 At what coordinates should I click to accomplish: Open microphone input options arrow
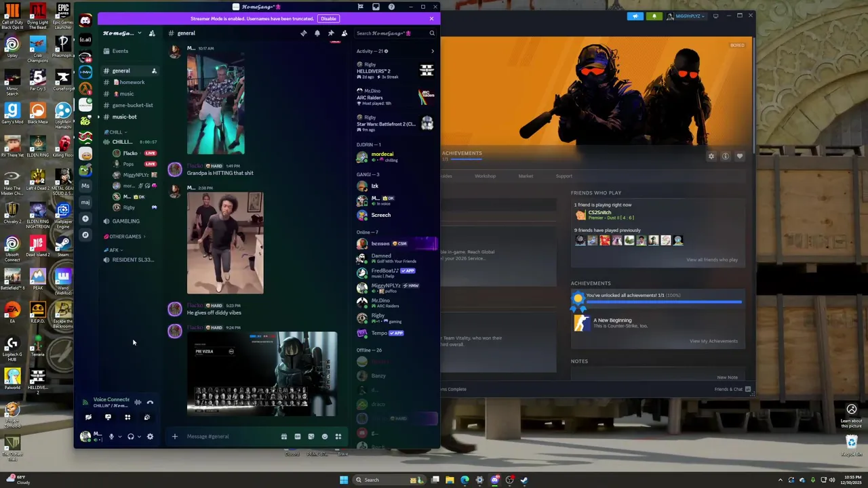click(120, 436)
